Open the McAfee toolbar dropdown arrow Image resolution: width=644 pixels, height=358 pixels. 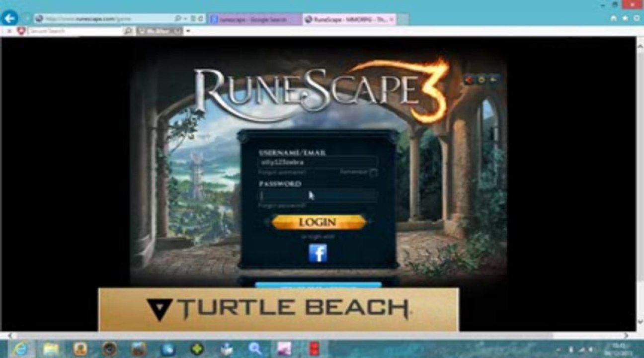pos(188,31)
